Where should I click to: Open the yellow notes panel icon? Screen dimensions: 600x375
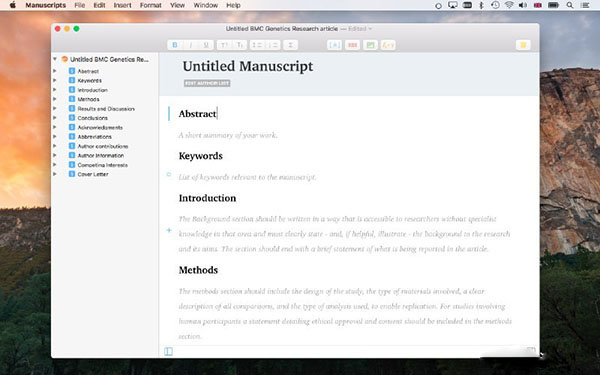pyautogui.click(x=523, y=45)
